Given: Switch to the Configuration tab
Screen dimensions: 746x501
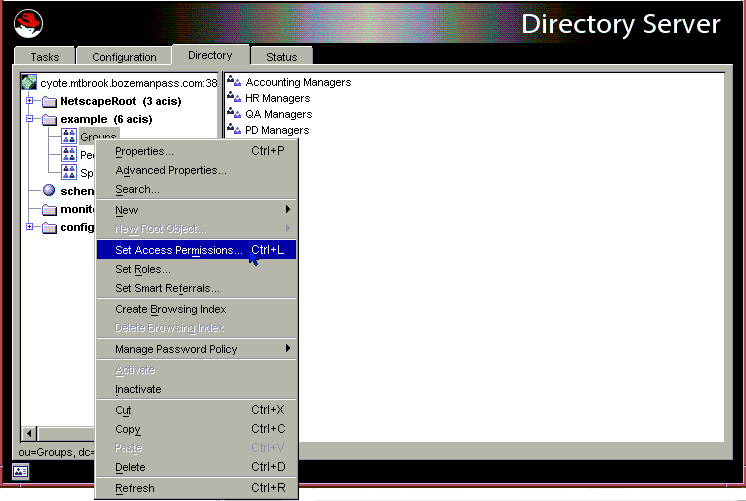Looking at the screenshot, I should point(124,57).
